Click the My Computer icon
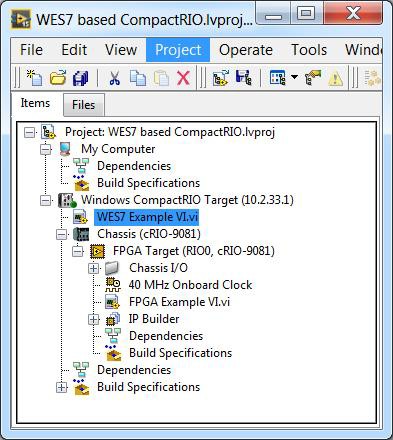 click(65, 149)
